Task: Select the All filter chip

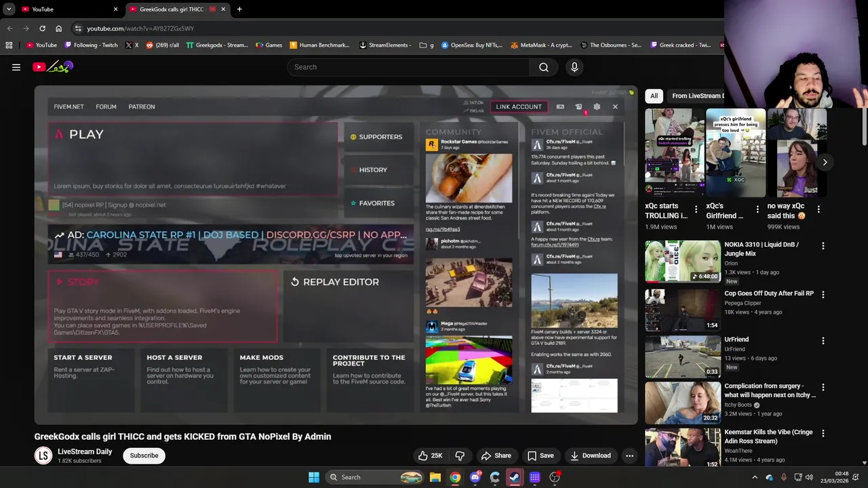Action: [x=654, y=96]
